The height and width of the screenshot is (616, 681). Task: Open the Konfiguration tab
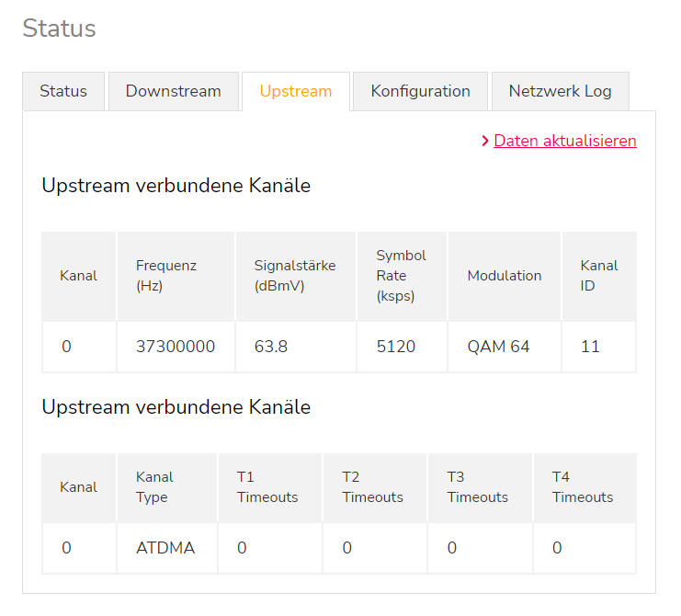click(420, 91)
